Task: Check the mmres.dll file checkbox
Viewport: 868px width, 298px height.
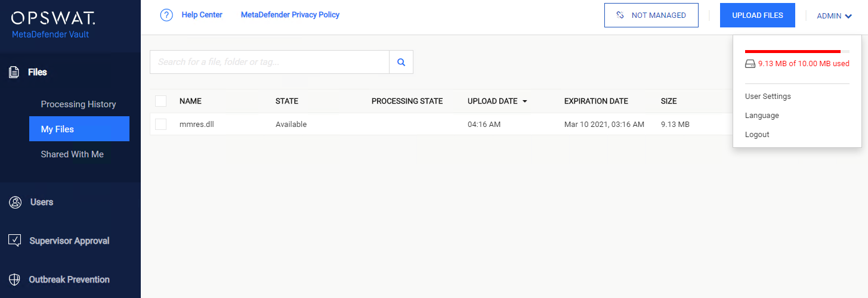Action: (x=160, y=124)
